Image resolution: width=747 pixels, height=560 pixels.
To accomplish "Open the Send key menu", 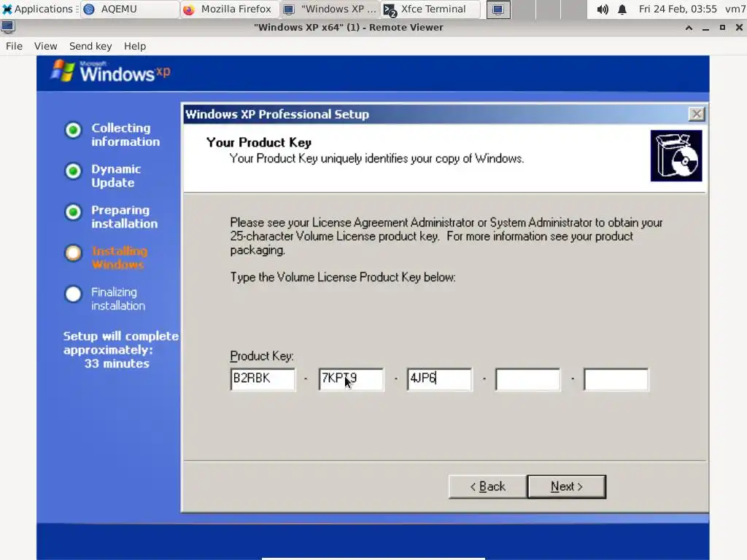I will click(90, 46).
